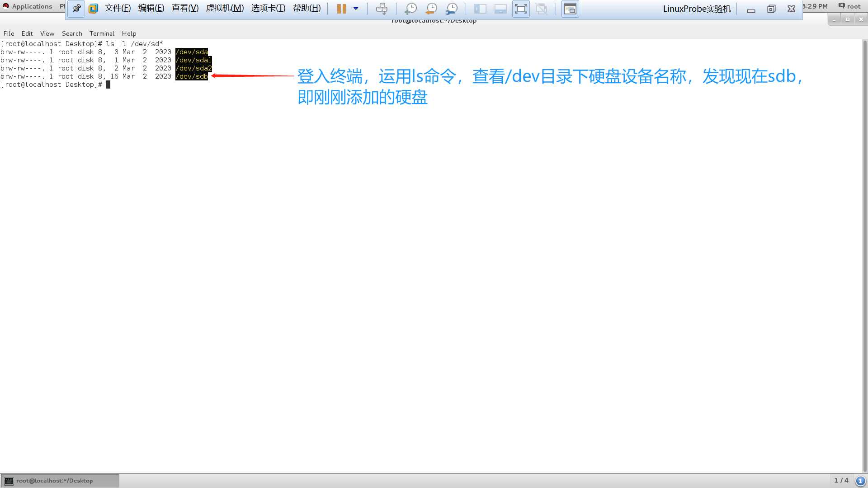Toggle the fullscreen view icon
The height and width of the screenshot is (488, 868).
click(520, 8)
